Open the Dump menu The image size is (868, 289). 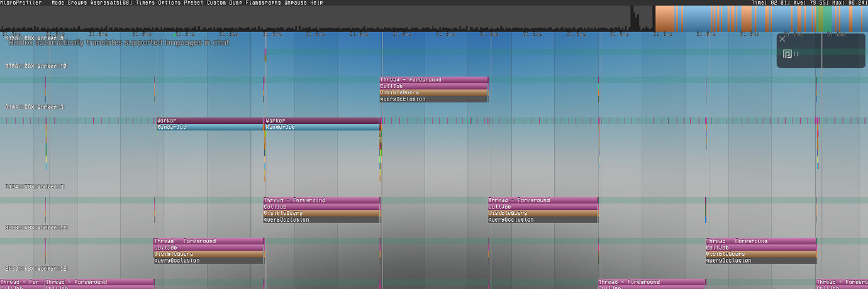click(x=236, y=3)
